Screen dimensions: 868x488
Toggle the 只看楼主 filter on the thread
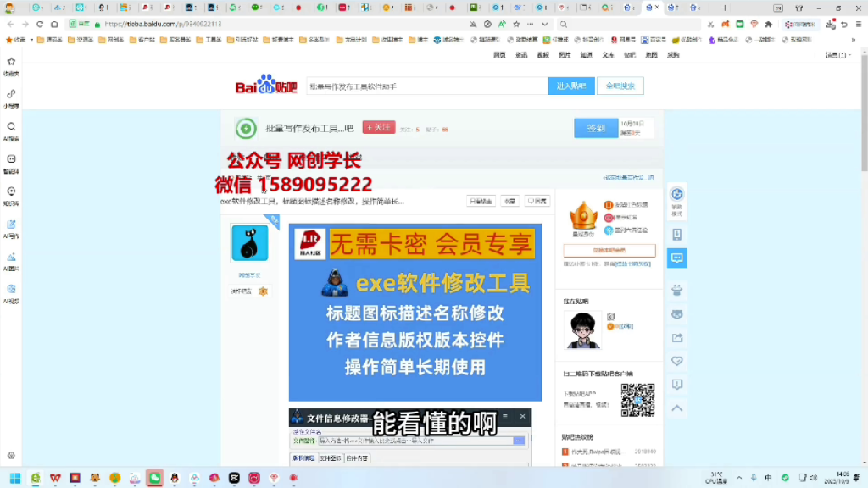point(480,201)
